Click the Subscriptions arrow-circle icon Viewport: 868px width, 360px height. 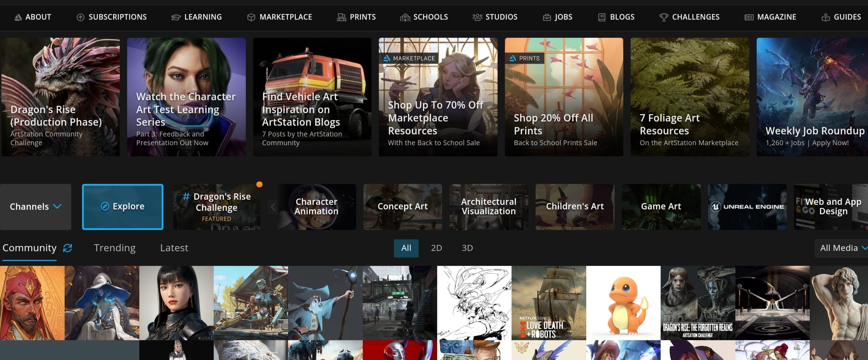pyautogui.click(x=80, y=17)
